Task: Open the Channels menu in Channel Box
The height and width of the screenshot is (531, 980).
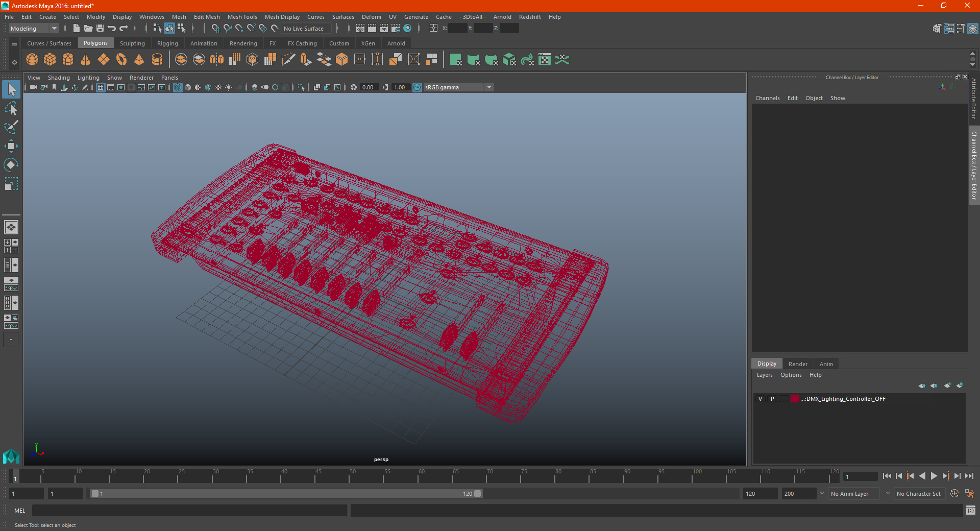Action: click(x=767, y=98)
